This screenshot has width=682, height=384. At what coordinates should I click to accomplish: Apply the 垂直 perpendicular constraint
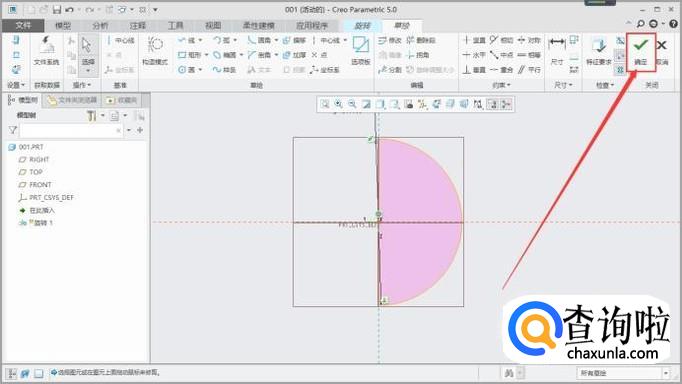click(474, 70)
